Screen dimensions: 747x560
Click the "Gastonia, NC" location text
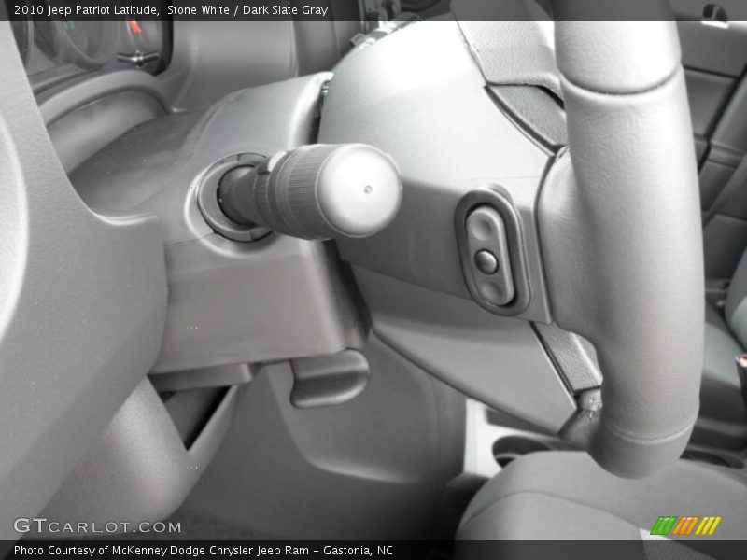pos(358,551)
